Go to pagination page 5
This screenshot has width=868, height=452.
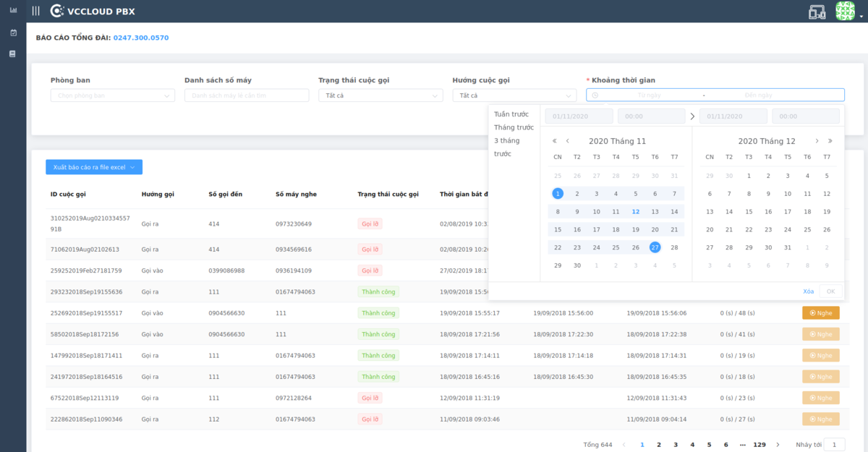pyautogui.click(x=709, y=445)
